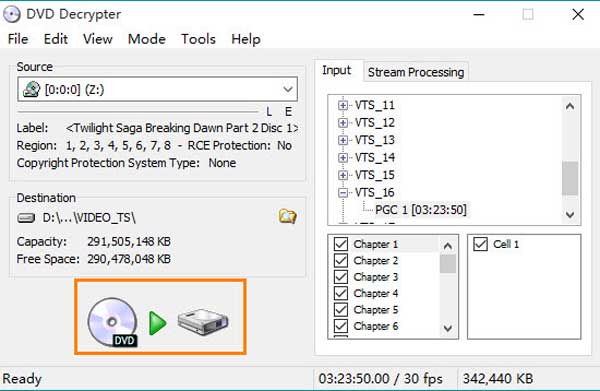Click the Region values 1, 2, 3, 4, 5, 6, 7, 8
The image size is (600, 391).
click(x=118, y=145)
